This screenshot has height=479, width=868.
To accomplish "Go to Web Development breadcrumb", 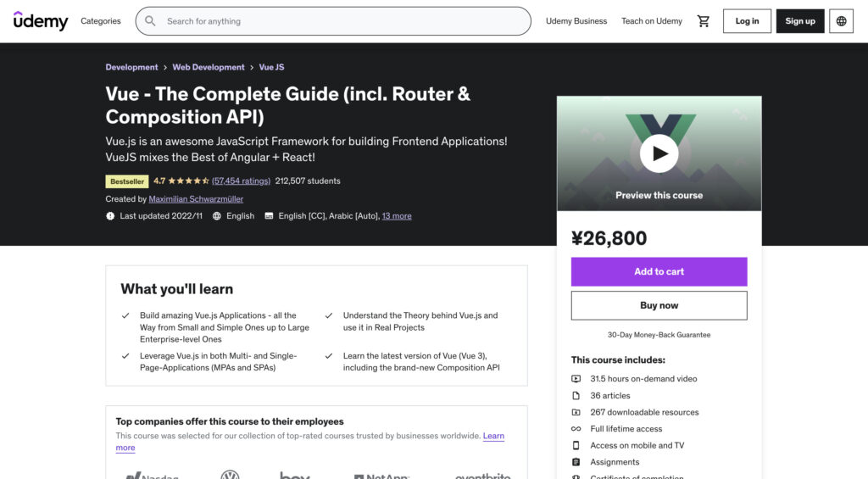I will [x=209, y=67].
